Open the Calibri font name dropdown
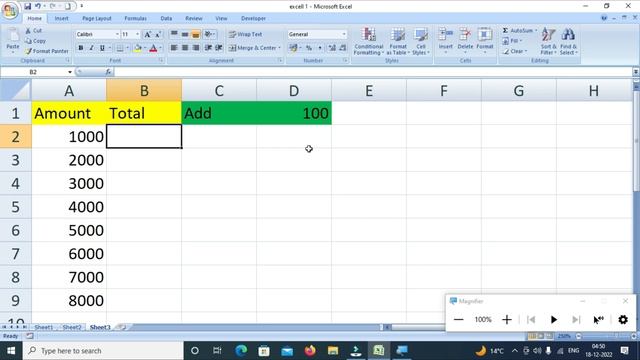The image size is (640, 360). 117,34
